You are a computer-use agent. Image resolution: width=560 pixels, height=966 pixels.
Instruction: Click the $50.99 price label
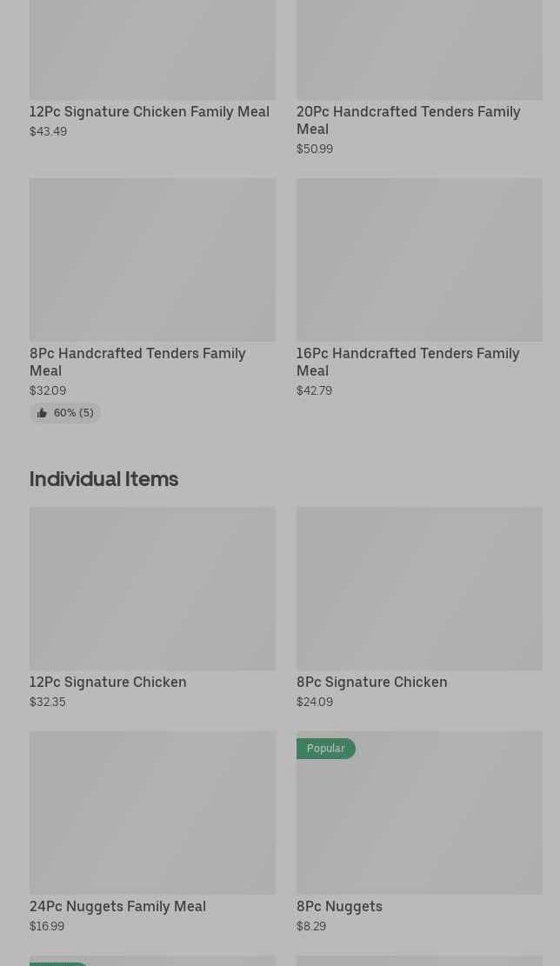[x=314, y=150]
